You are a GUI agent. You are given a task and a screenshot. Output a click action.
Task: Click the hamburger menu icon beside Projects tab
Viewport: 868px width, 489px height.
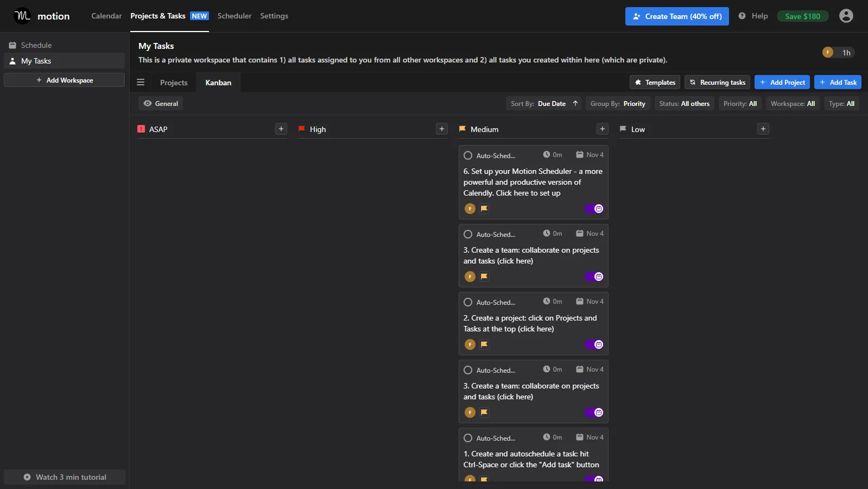coord(141,83)
